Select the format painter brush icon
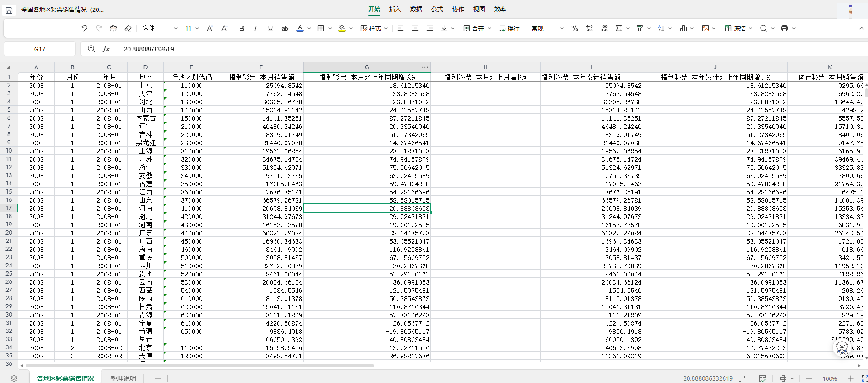The image size is (868, 383). click(x=113, y=28)
